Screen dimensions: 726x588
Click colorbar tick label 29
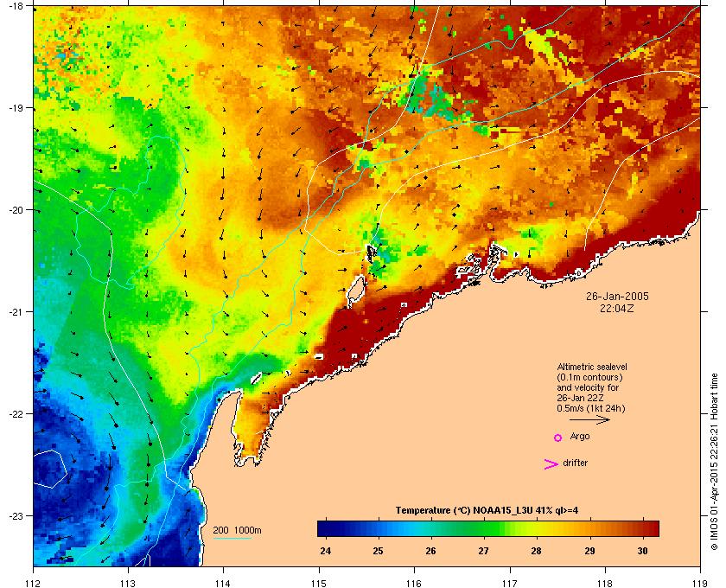click(589, 551)
